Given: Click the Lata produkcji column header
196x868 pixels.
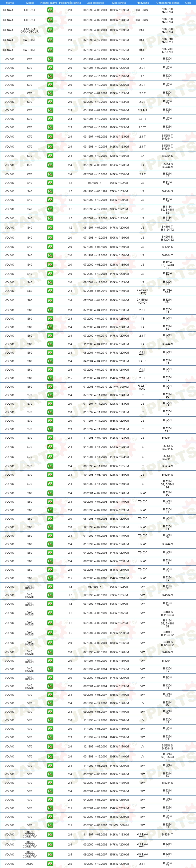Looking at the screenshot, I should pos(95,3).
